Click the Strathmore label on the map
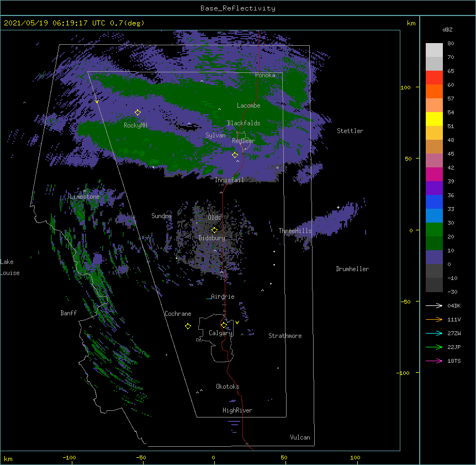This screenshot has width=476, height=465. point(285,336)
